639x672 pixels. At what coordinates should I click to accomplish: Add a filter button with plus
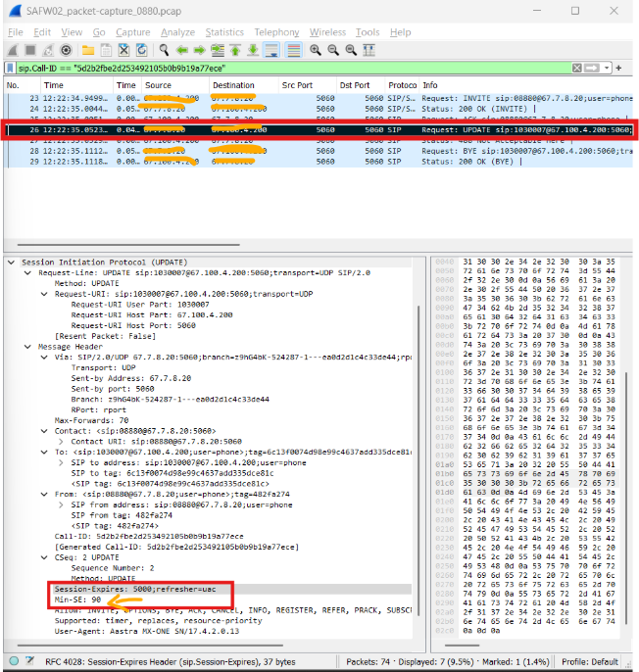click(618, 68)
